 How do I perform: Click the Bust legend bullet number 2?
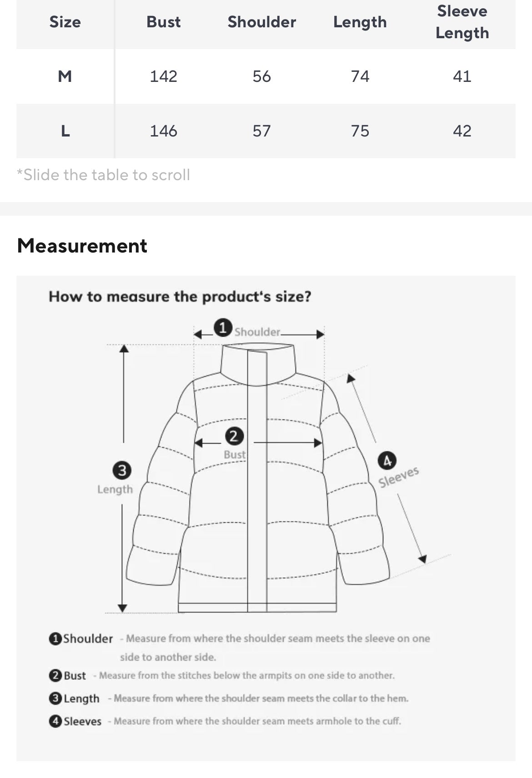coord(55,676)
